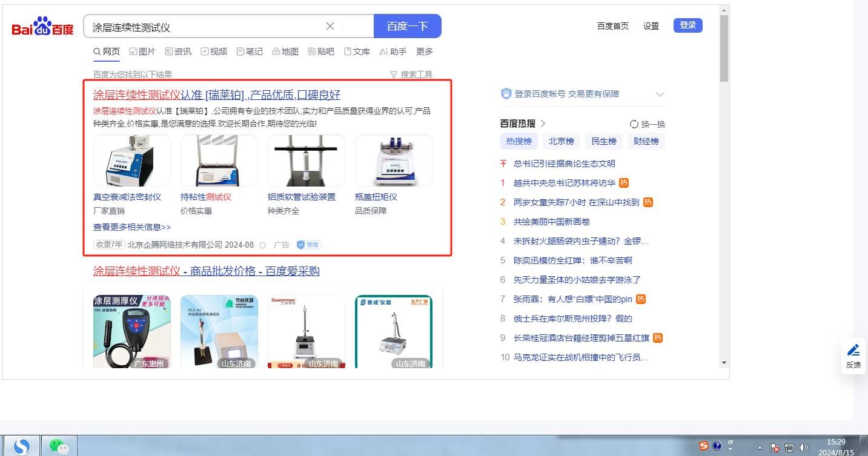The image size is (868, 456).
Task: Click the 换一换 refresh button
Action: pyautogui.click(x=648, y=124)
